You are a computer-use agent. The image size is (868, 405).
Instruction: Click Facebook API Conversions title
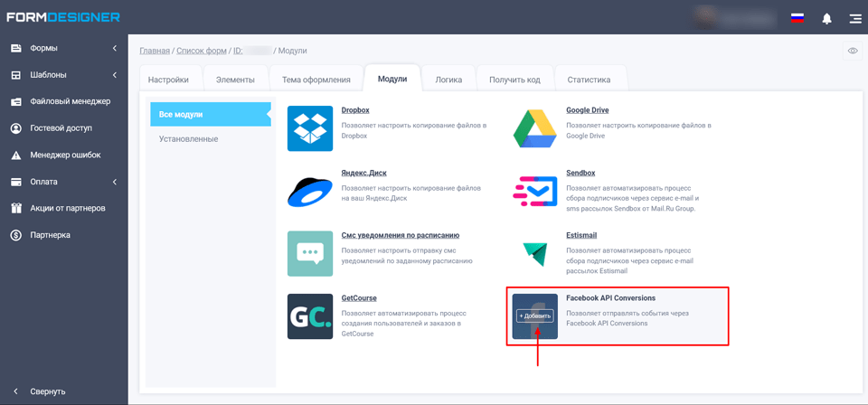(610, 297)
